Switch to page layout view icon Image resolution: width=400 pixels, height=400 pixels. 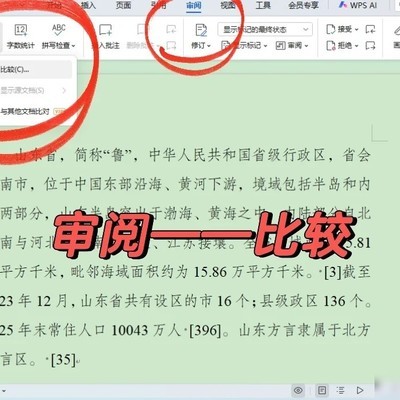322,390
